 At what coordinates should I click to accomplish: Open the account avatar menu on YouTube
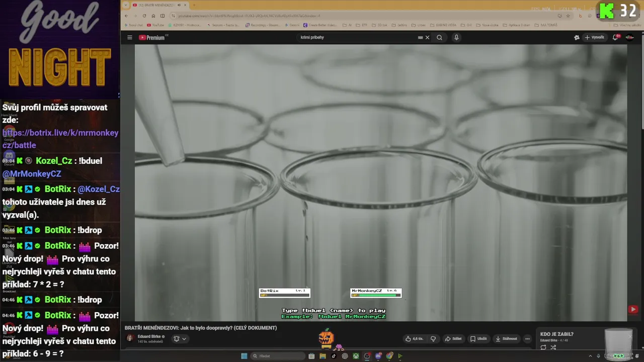pos(629,37)
